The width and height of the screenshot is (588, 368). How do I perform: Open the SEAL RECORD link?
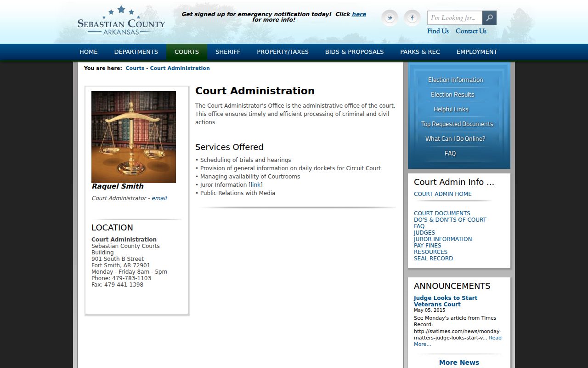pyautogui.click(x=433, y=259)
